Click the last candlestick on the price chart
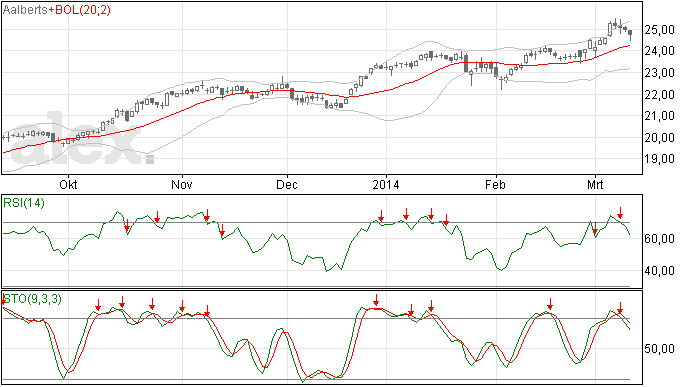 click(631, 33)
